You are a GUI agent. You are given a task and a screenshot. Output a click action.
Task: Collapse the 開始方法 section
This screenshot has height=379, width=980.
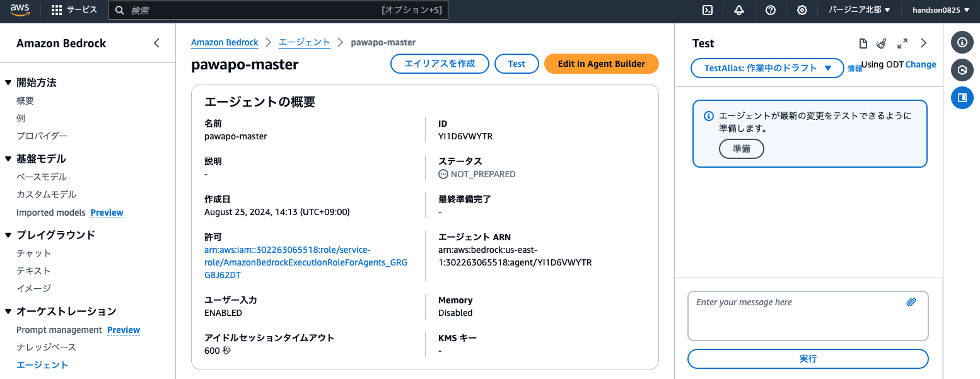point(8,83)
